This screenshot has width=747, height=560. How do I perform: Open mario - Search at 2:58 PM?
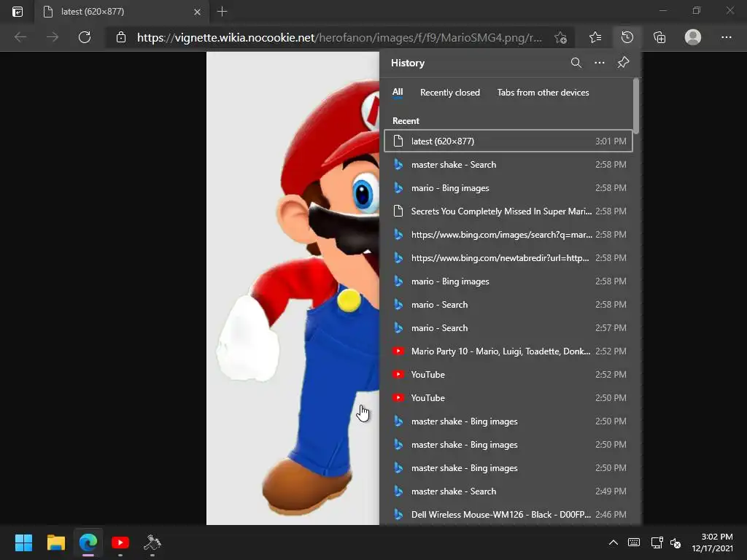coord(508,304)
